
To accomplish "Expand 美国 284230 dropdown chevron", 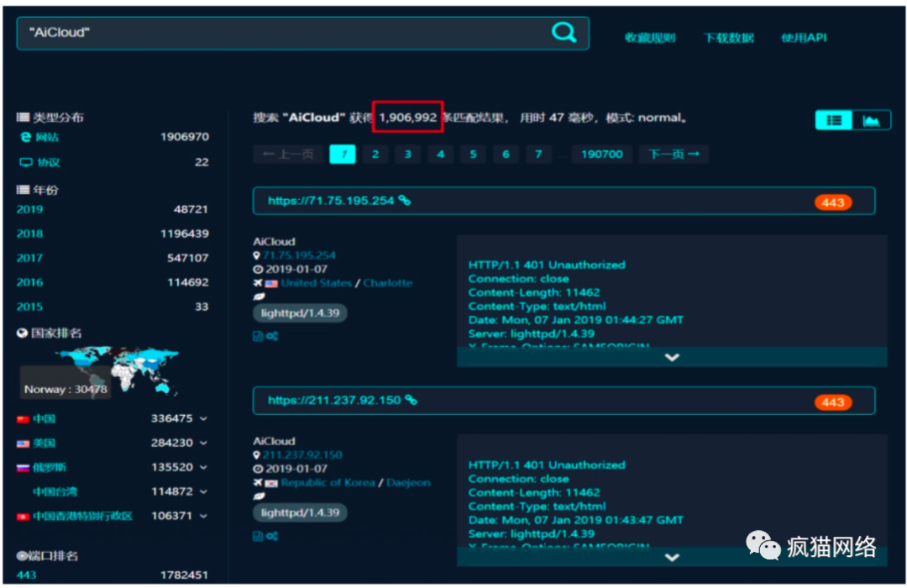I will 203,443.
